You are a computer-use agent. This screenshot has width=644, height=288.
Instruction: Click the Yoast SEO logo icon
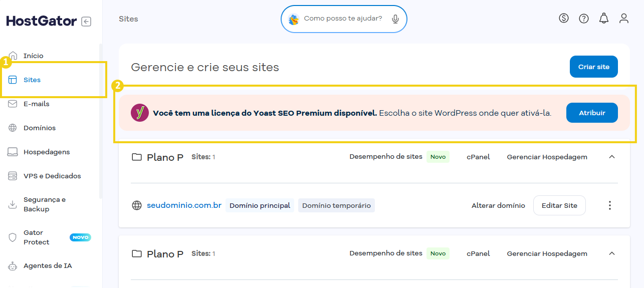pos(140,113)
